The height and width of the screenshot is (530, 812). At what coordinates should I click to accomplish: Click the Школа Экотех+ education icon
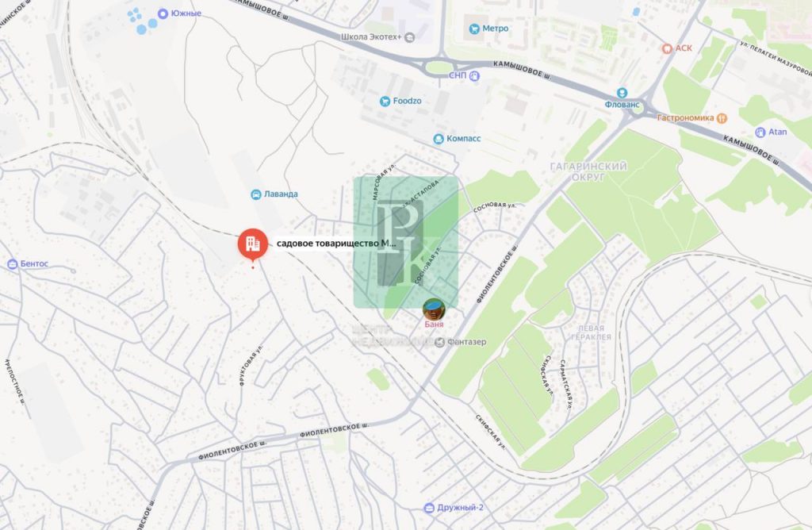click(x=410, y=37)
